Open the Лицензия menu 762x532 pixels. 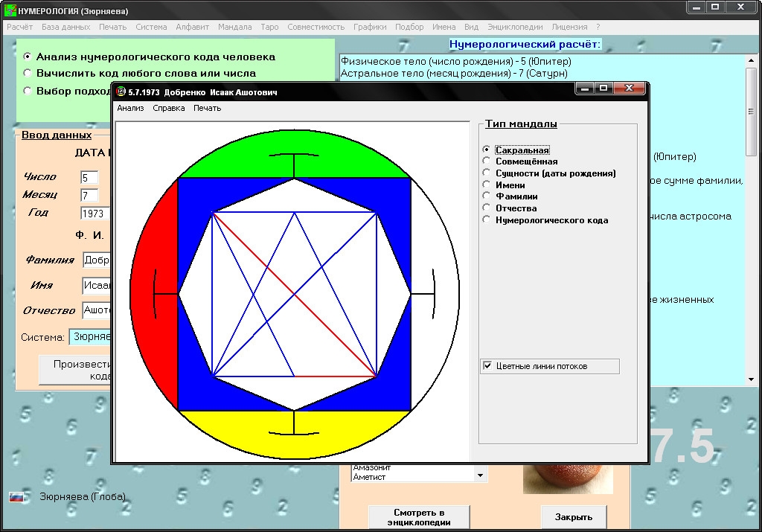click(x=569, y=28)
